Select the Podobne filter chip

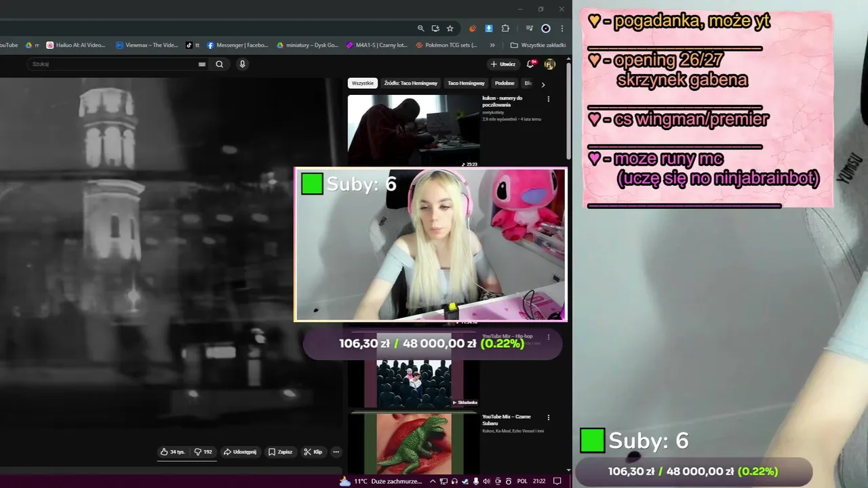click(x=505, y=83)
